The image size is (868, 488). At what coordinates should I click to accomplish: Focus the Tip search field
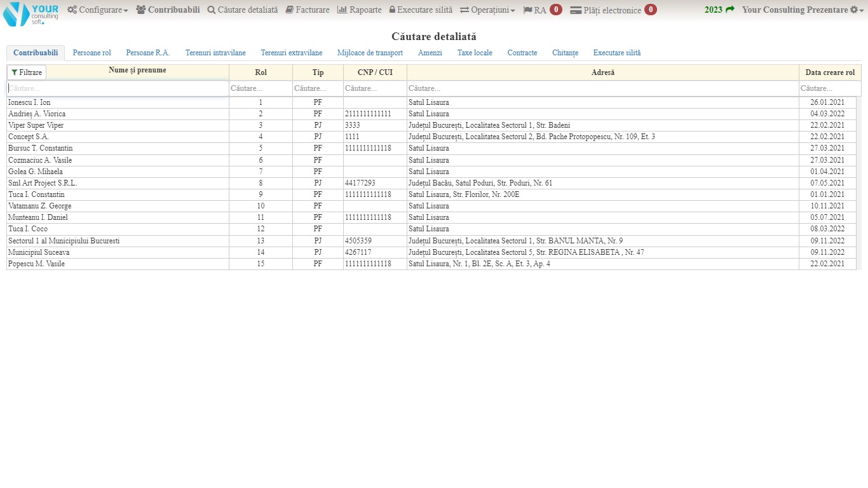coord(318,88)
